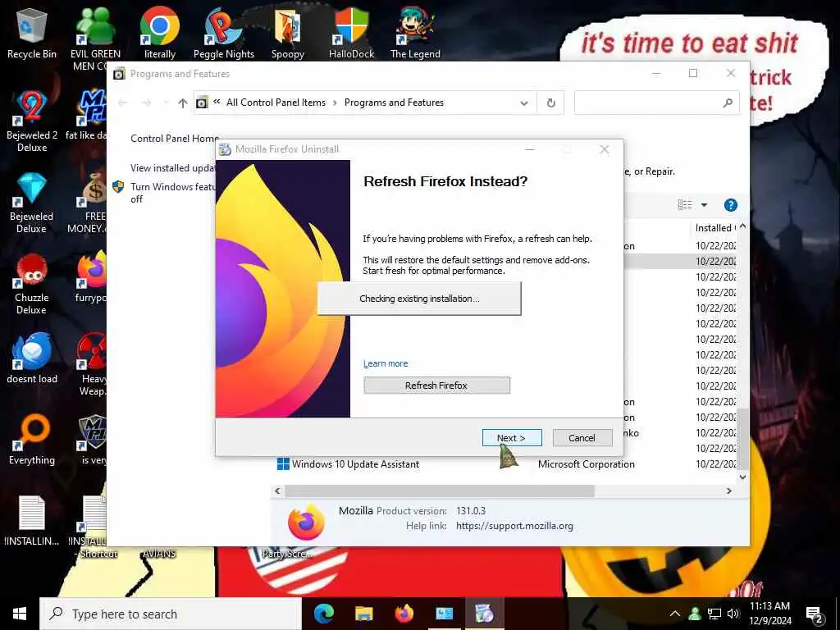Open the notification center icon

(815, 614)
